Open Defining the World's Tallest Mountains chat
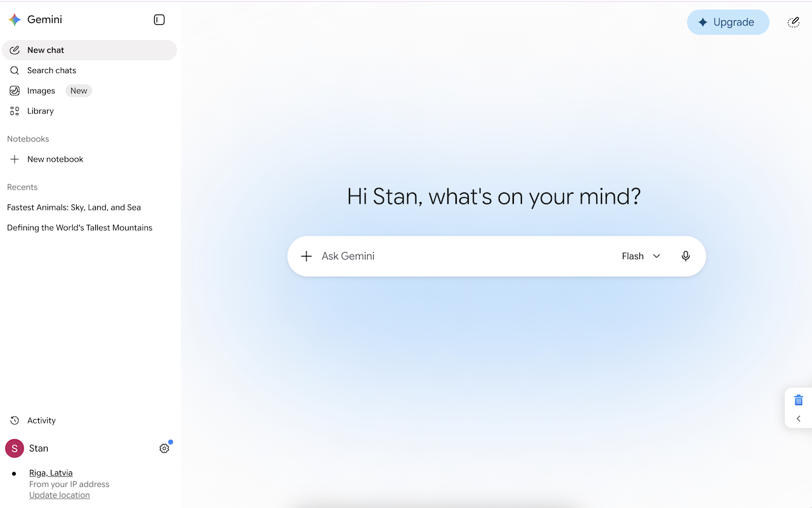Image resolution: width=812 pixels, height=508 pixels. point(89,228)
